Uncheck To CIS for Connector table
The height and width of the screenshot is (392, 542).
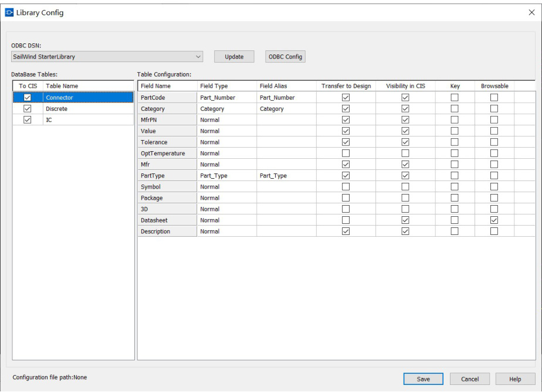click(x=26, y=97)
